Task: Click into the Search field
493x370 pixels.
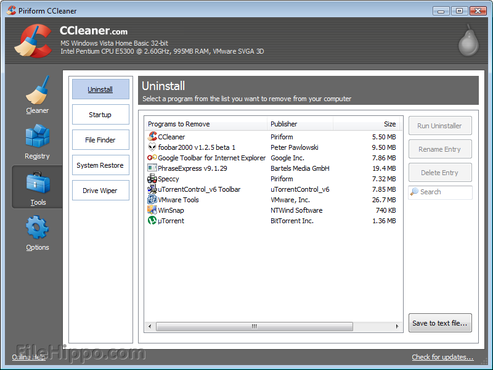Action: click(440, 192)
